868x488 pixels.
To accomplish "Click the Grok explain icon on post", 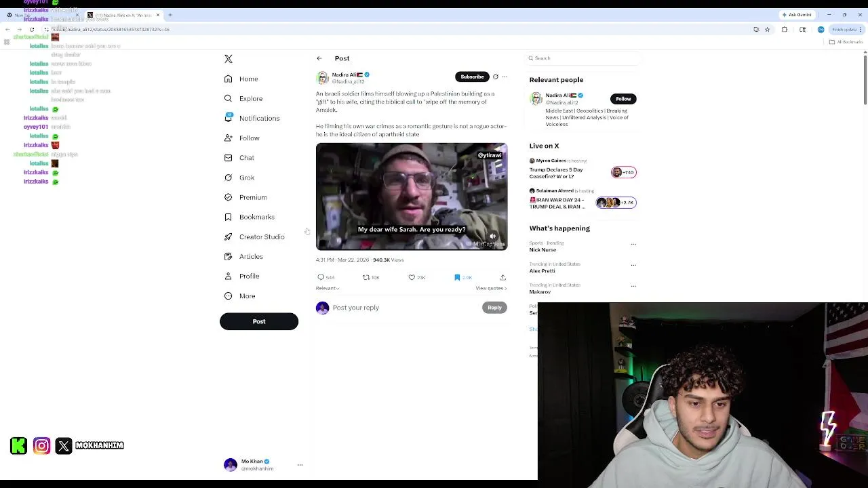I will [x=496, y=77].
